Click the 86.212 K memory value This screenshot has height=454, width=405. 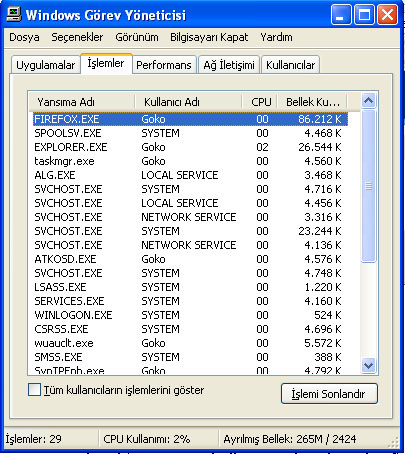coord(320,119)
